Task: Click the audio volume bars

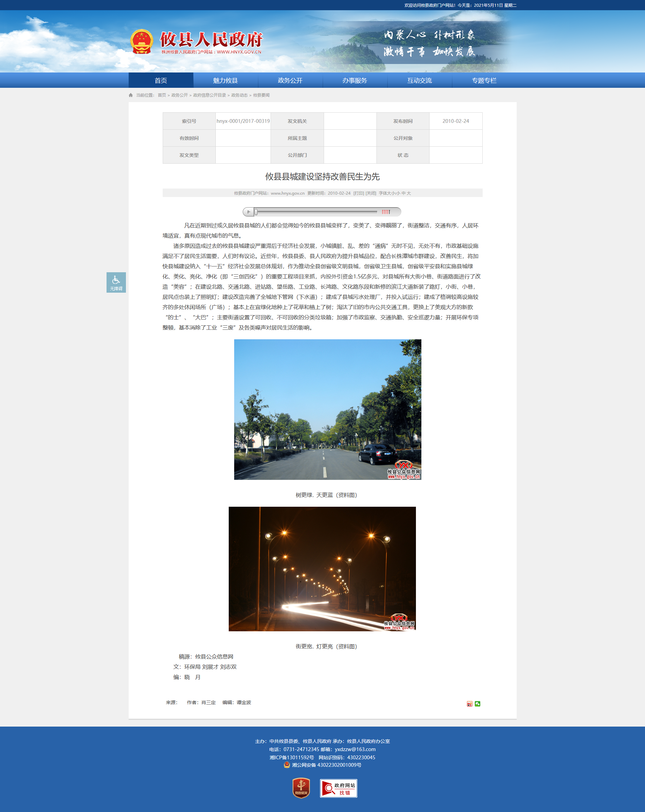Action: tap(386, 212)
